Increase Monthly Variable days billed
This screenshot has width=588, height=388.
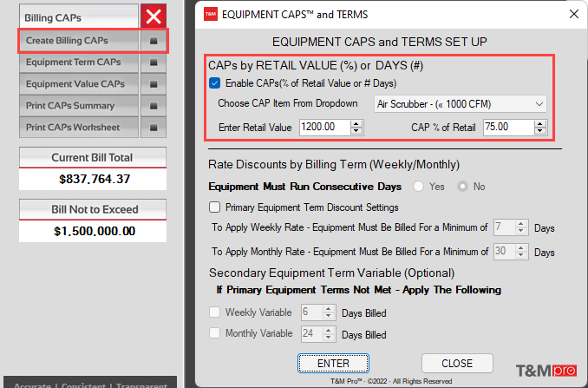tap(329, 330)
